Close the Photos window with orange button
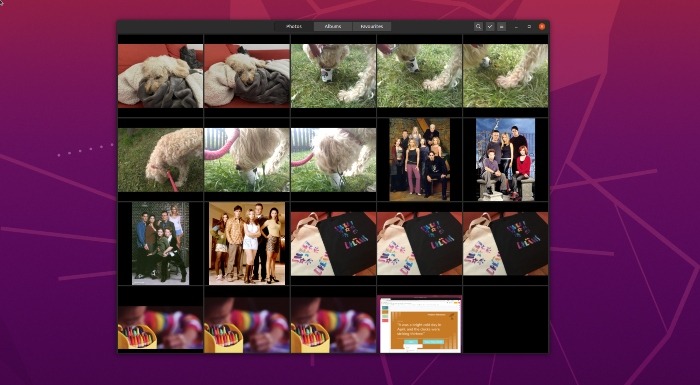 pos(542,27)
